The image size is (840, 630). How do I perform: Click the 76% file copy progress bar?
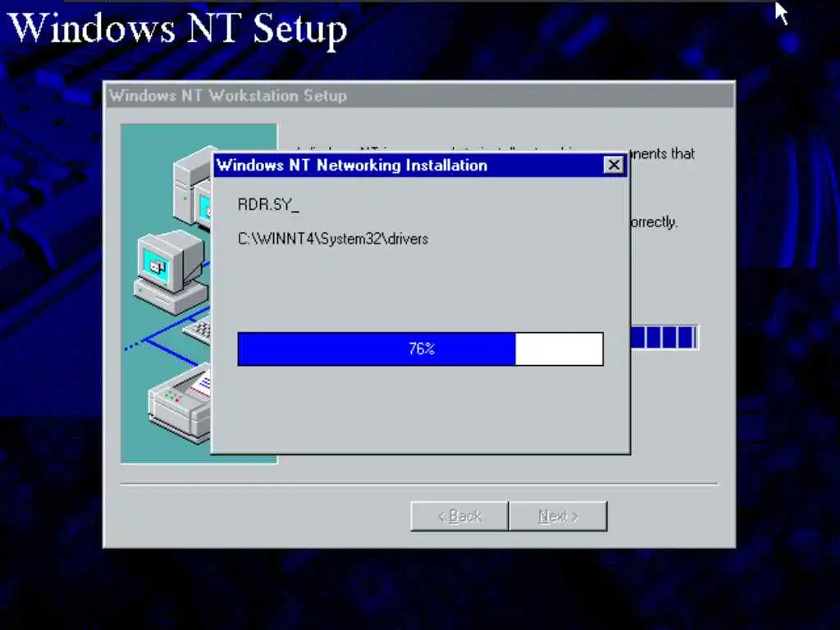coord(421,349)
